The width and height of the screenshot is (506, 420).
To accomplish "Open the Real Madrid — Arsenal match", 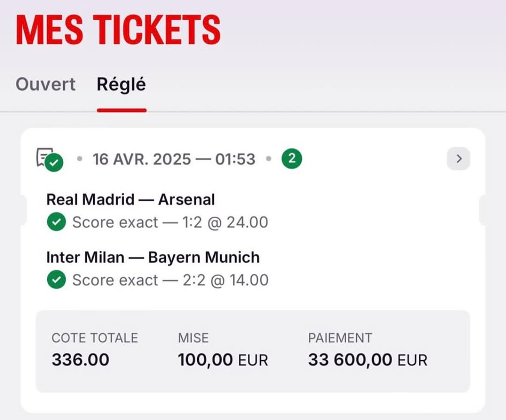I will (131, 199).
